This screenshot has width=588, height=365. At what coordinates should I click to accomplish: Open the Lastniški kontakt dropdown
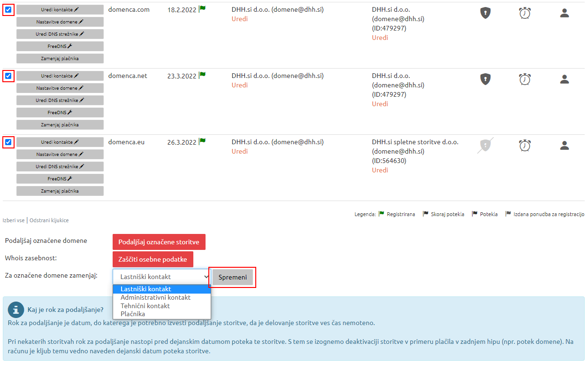(162, 277)
